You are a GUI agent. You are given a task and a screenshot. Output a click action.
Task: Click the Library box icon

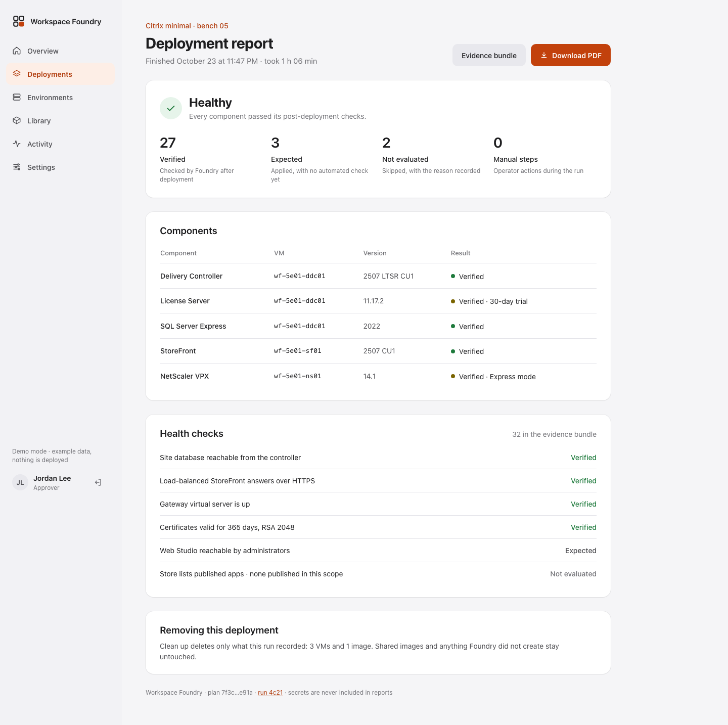point(17,120)
